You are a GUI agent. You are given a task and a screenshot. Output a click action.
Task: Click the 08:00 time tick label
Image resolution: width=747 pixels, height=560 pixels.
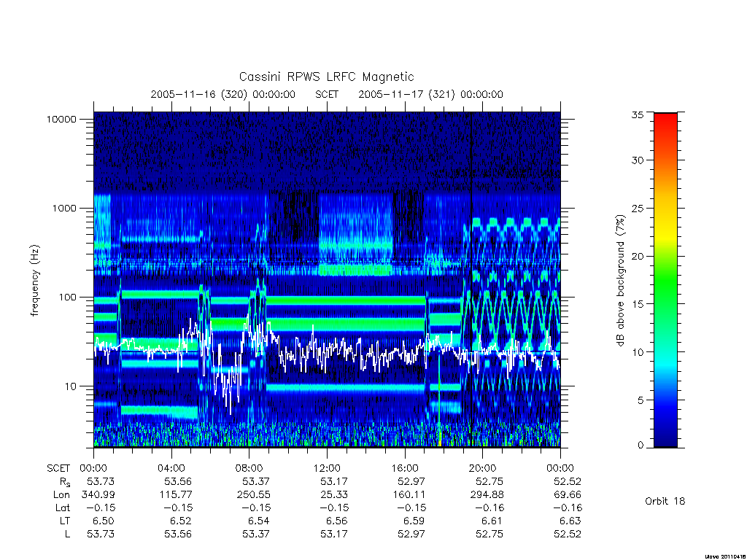(x=249, y=469)
